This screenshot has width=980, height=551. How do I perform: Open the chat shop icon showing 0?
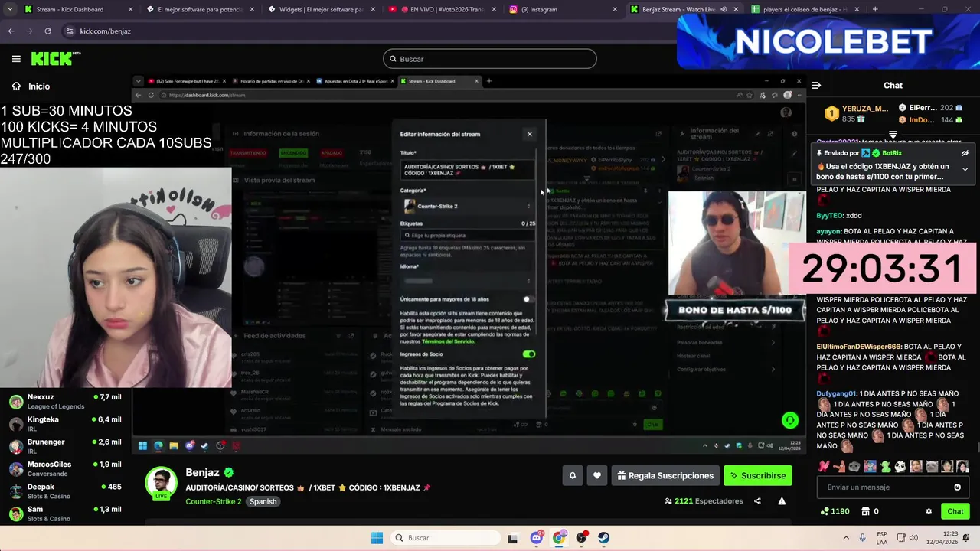tap(870, 511)
